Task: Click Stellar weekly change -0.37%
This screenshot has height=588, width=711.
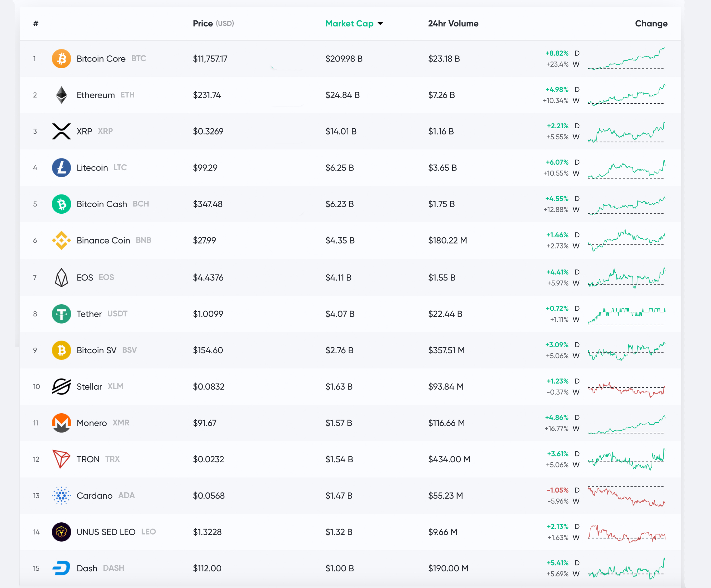Action: 558,392
